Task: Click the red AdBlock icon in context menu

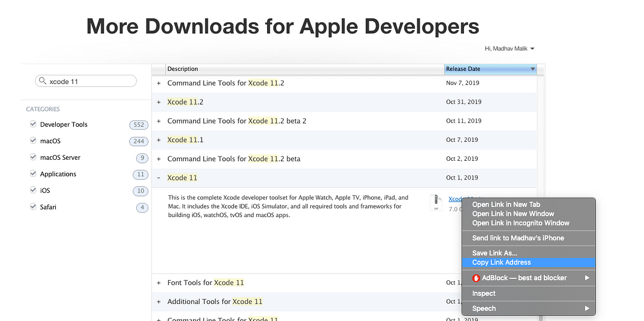Action: point(476,278)
